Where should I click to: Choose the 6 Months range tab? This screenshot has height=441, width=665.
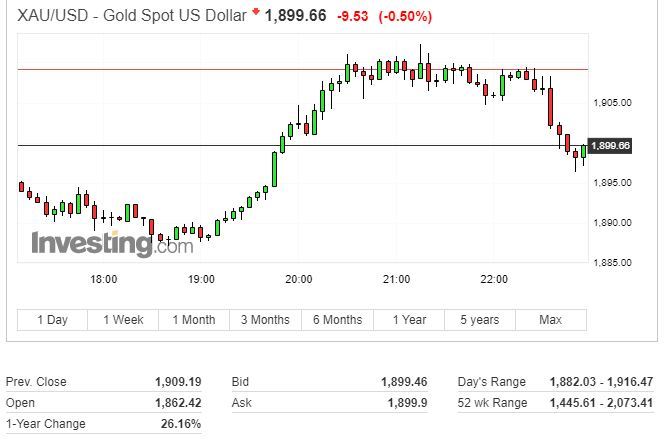(x=338, y=320)
